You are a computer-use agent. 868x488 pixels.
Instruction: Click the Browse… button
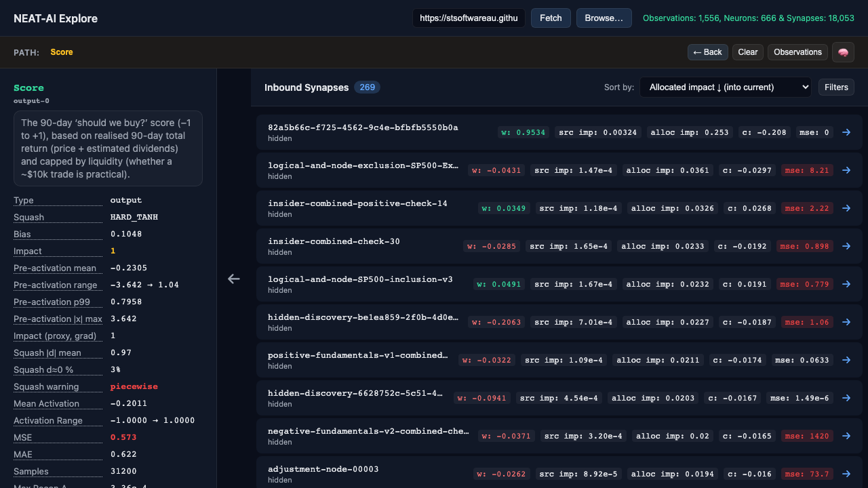tap(604, 18)
